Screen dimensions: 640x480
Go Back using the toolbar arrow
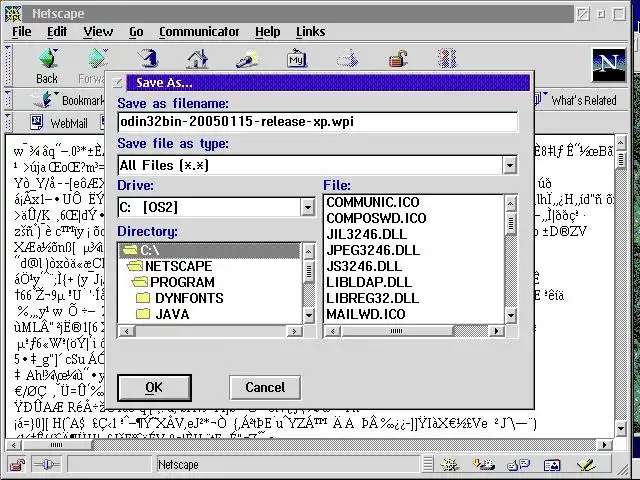[47, 65]
